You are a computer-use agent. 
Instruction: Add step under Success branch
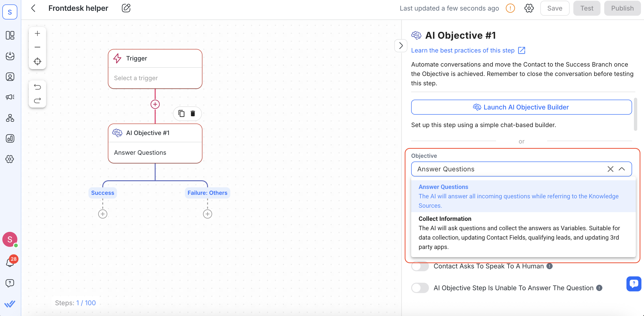tap(102, 214)
